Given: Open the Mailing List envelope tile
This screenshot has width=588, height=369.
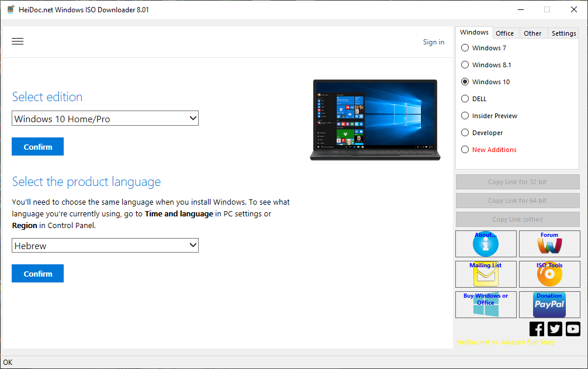Looking at the screenshot, I should point(486,274).
